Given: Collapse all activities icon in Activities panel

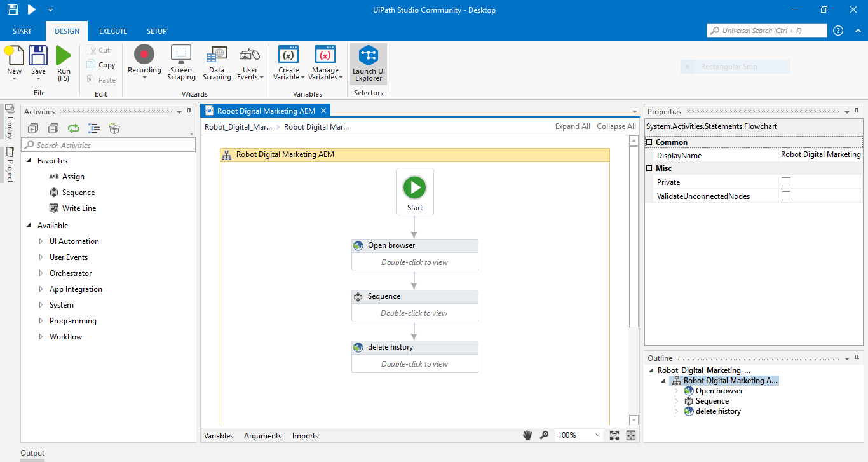Looking at the screenshot, I should (53, 128).
